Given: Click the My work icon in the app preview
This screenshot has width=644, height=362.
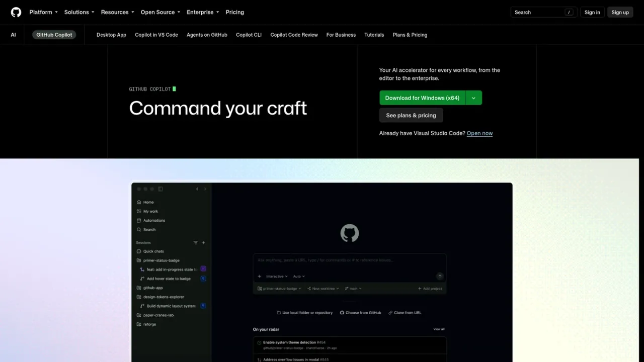Looking at the screenshot, I should coord(139,211).
